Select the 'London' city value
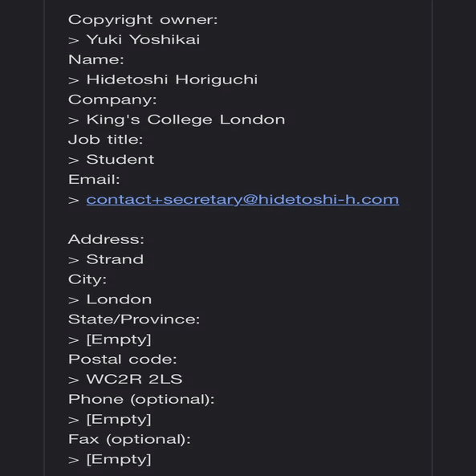The height and width of the screenshot is (476, 476). [x=119, y=299]
